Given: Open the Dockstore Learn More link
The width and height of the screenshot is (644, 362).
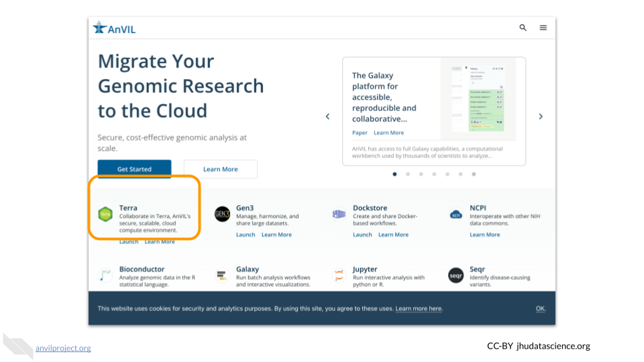Looking at the screenshot, I should click(x=394, y=235).
